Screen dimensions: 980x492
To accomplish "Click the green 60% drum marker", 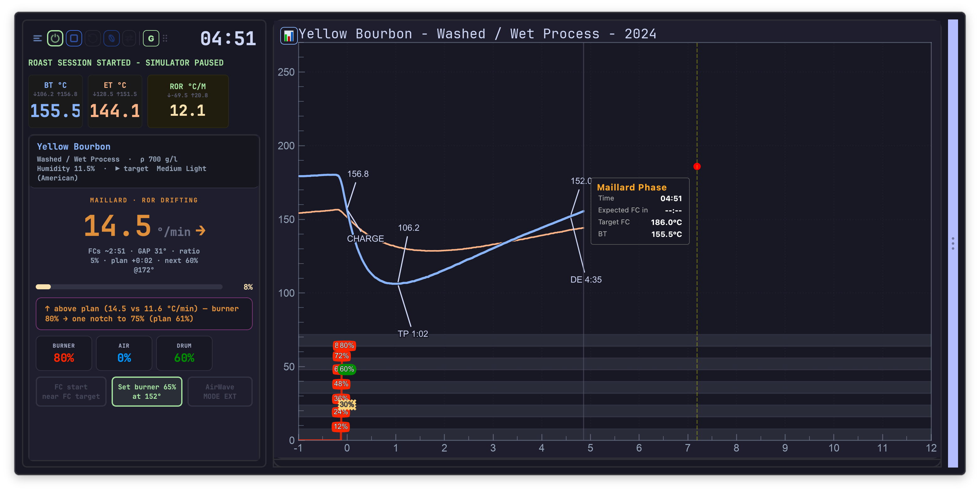I will [347, 369].
